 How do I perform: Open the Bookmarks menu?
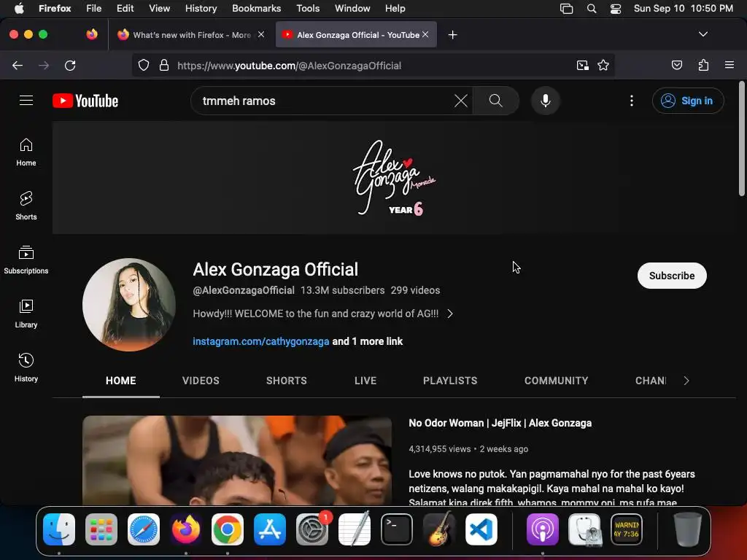[256, 8]
